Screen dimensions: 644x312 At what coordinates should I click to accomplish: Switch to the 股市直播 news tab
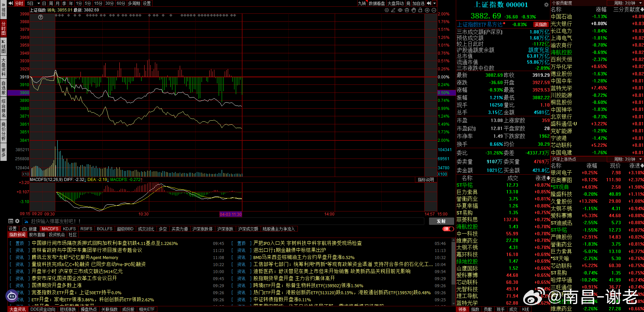tap(37, 235)
